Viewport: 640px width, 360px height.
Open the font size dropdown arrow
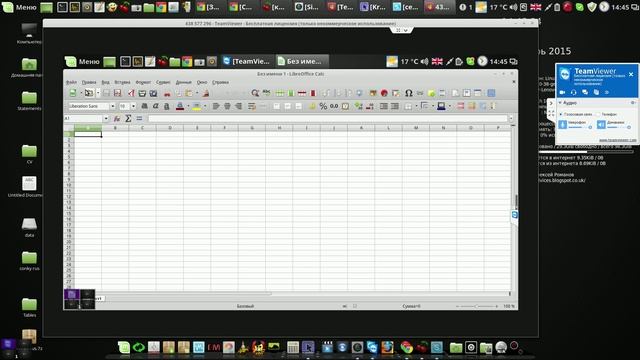tap(133, 106)
